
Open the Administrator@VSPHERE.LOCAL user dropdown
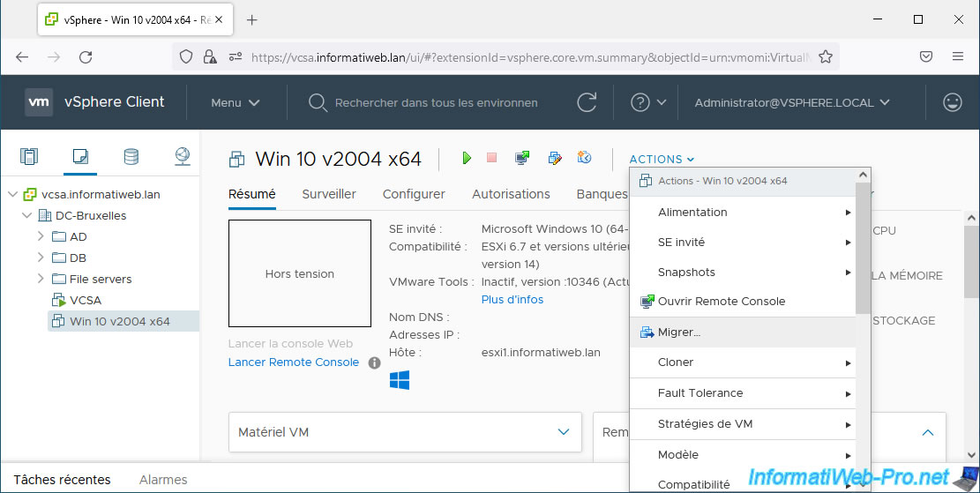coord(791,102)
